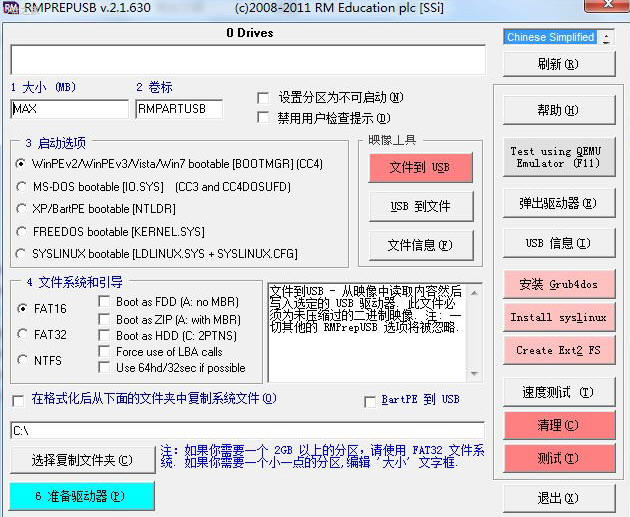Select NTFS file system radio button
This screenshot has width=630, height=517.
pyautogui.click(x=23, y=360)
